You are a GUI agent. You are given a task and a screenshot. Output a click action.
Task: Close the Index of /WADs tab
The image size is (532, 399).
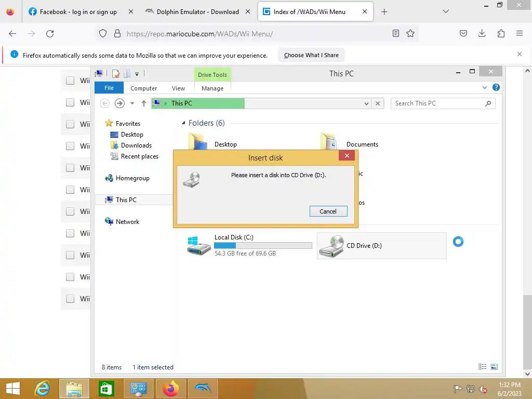click(x=365, y=11)
